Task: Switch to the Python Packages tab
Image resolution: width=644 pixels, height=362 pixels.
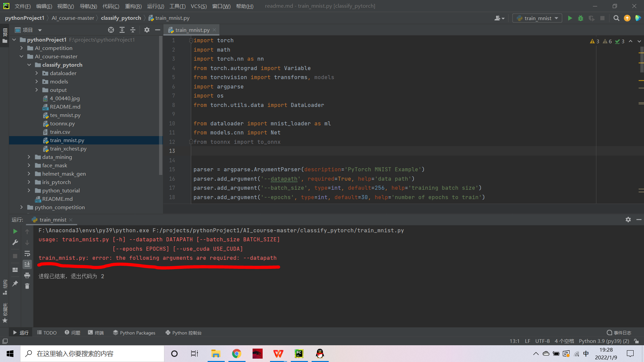Action: pos(134,333)
